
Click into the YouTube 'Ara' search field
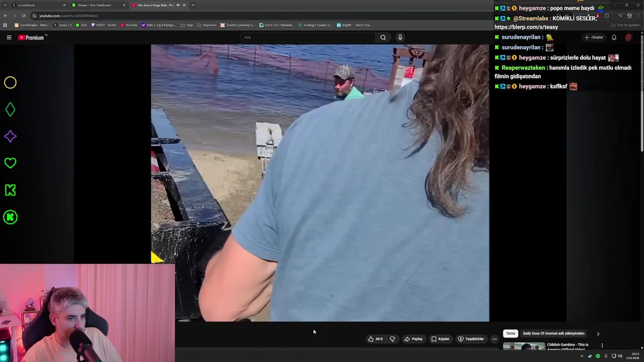coord(308,37)
